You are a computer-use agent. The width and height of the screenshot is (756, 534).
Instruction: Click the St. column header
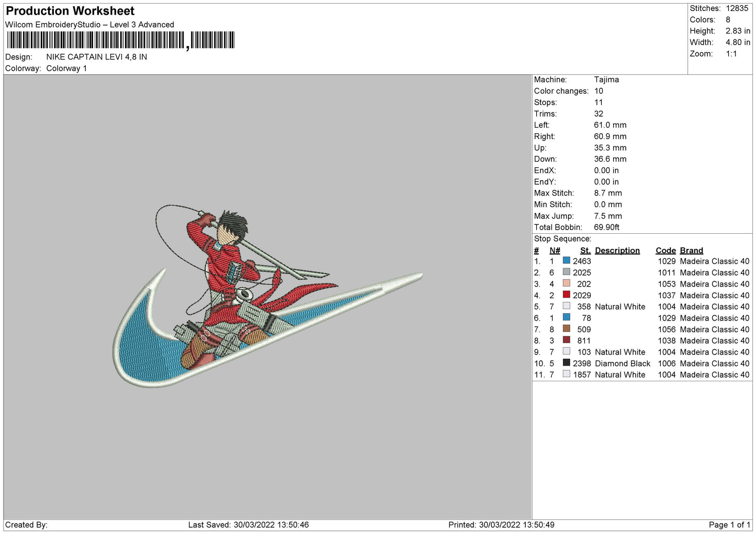coord(585,251)
